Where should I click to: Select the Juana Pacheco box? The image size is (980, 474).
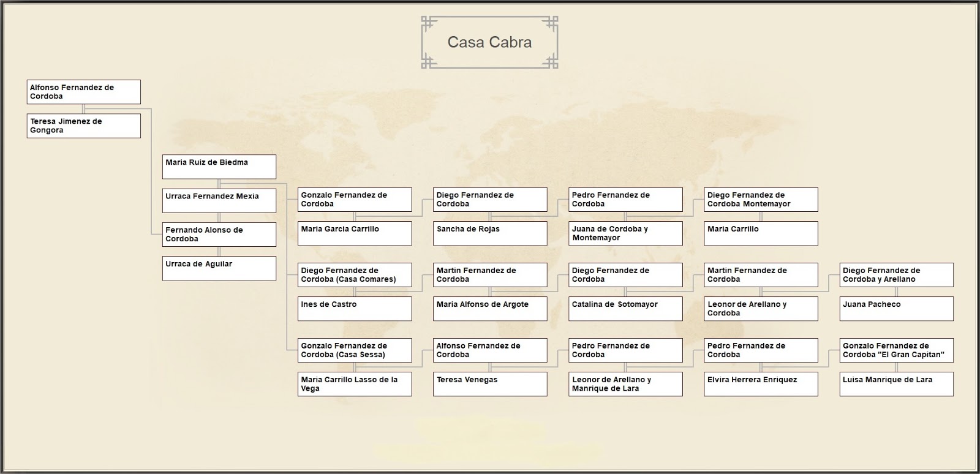896,308
